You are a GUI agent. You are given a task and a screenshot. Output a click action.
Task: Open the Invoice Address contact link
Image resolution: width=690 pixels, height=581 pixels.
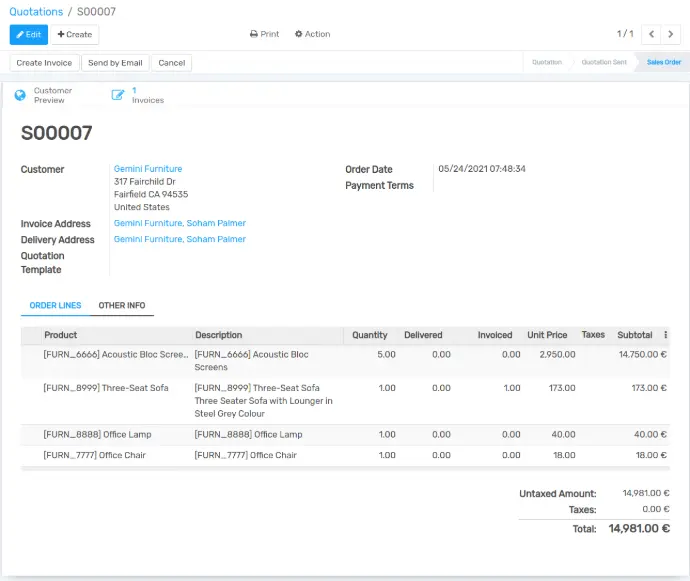tap(180, 223)
